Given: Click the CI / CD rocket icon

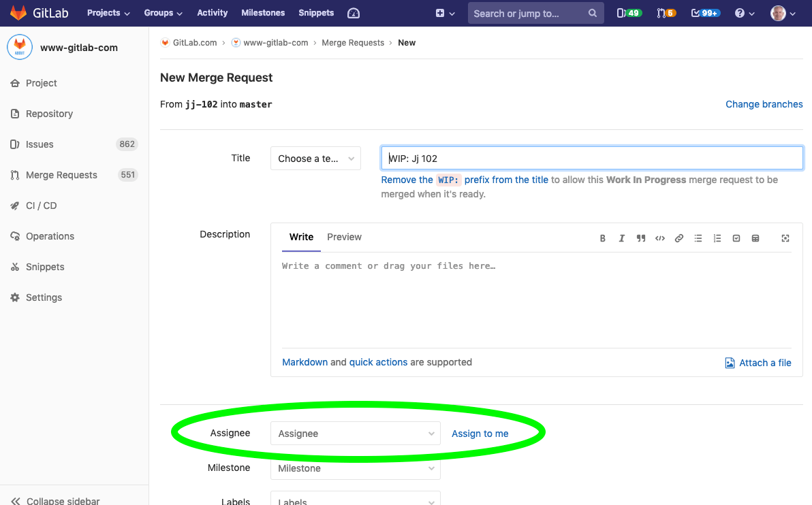Looking at the screenshot, I should point(15,206).
